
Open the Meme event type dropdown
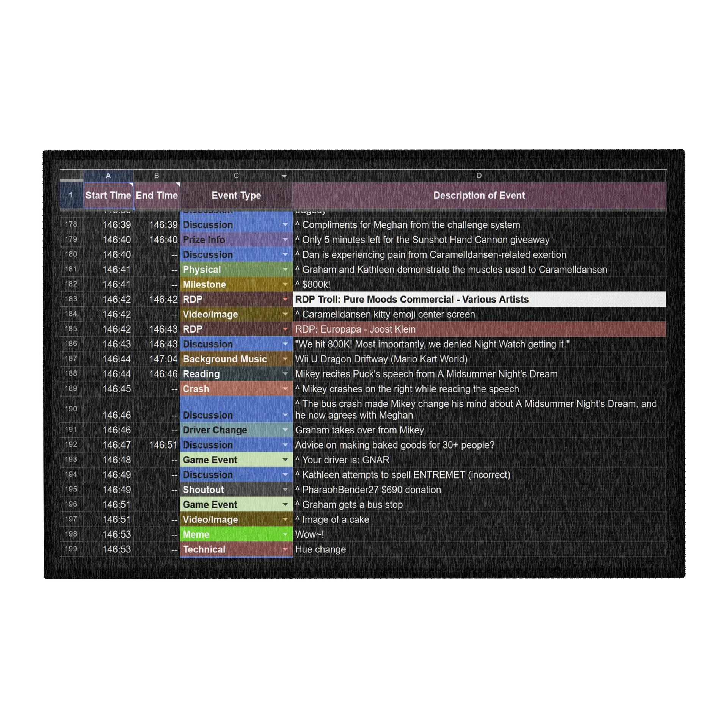tap(285, 534)
